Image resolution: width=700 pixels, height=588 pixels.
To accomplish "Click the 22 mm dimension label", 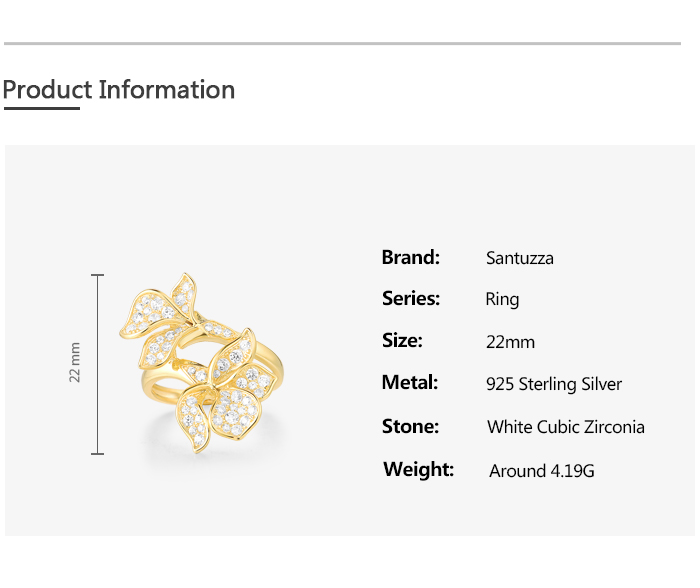I will tap(75, 362).
